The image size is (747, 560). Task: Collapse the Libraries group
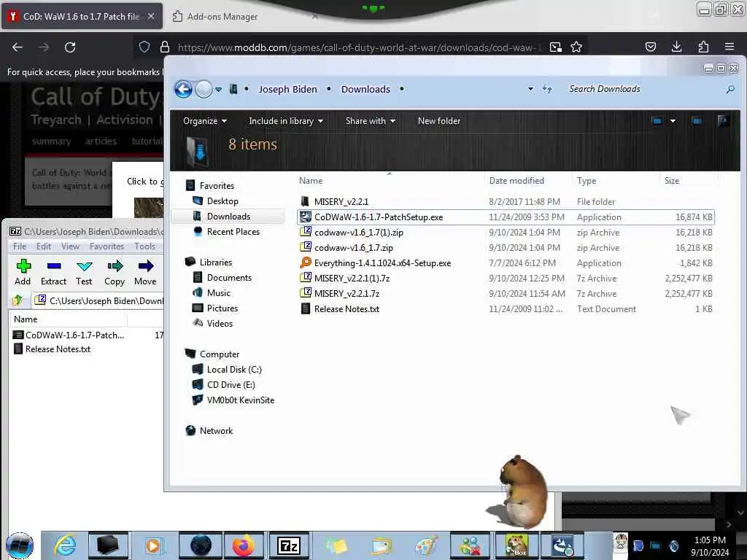click(215, 262)
